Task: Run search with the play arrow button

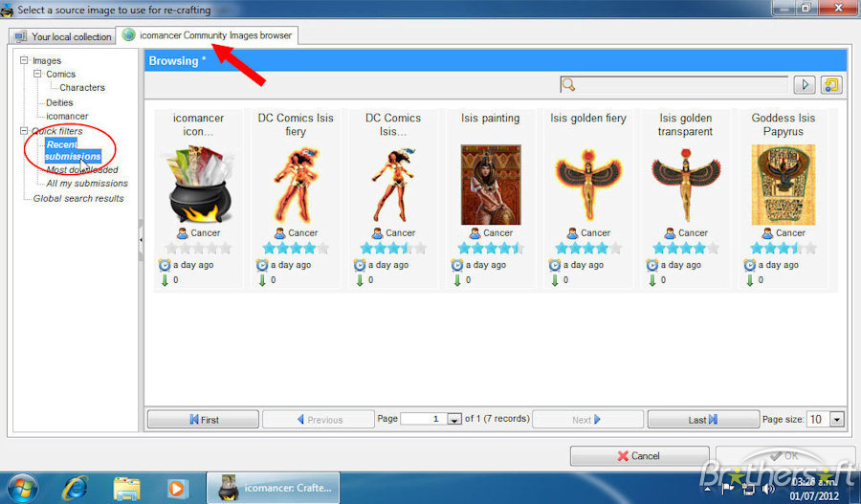Action: pyautogui.click(x=805, y=85)
